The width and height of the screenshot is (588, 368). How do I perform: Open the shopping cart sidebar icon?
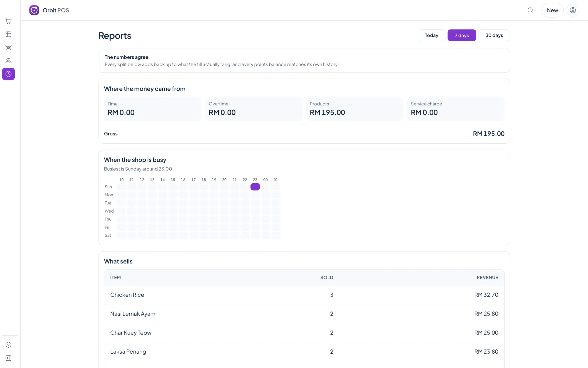(x=9, y=21)
